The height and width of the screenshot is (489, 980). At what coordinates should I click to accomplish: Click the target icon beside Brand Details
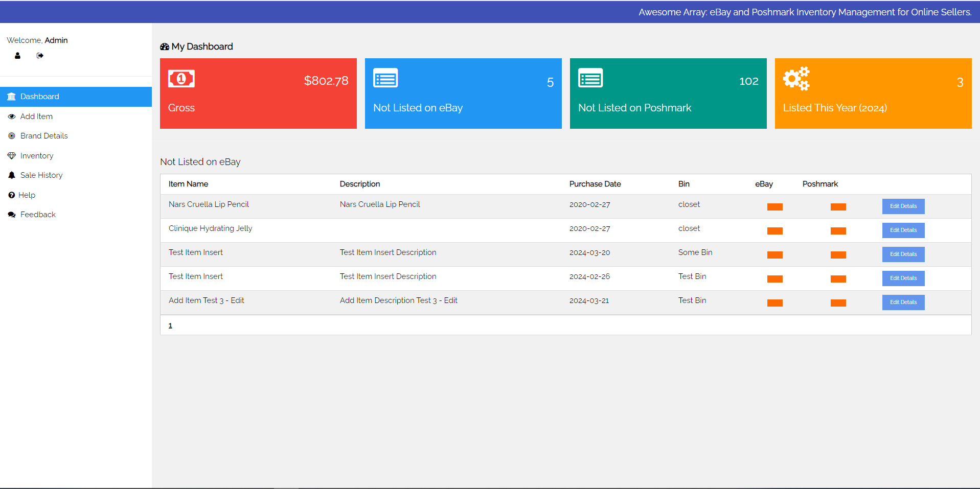[12, 136]
